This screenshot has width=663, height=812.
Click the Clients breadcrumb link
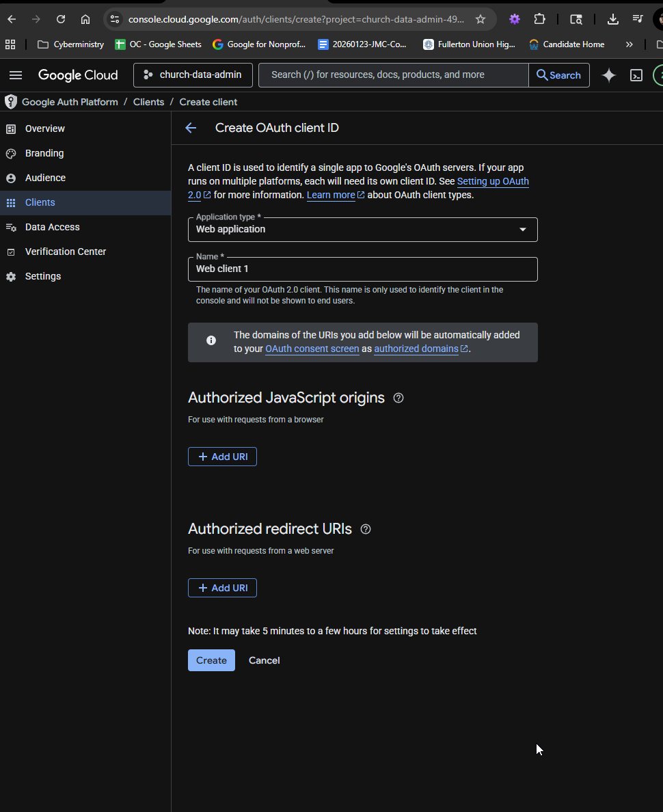148,102
